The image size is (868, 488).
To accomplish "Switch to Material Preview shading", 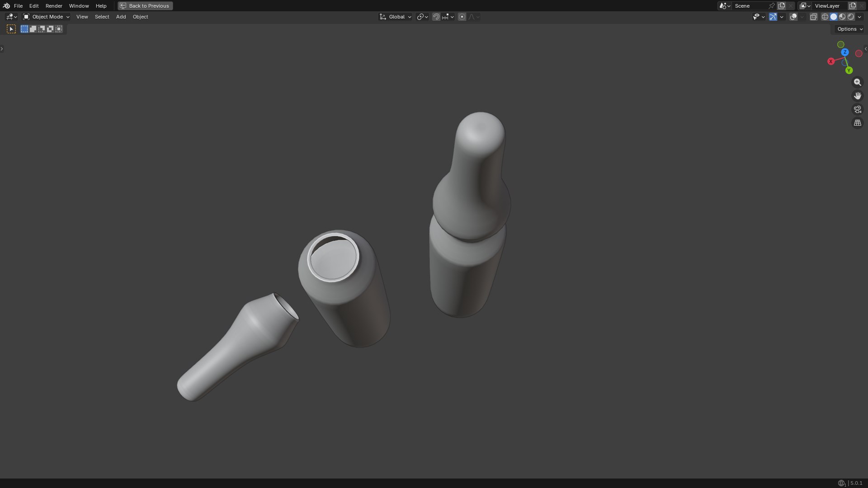I will click(x=842, y=17).
